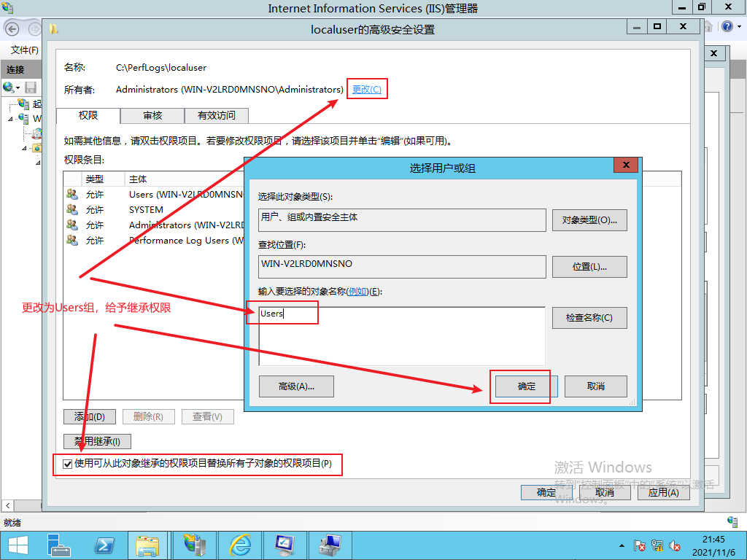Viewport: 747px width, 560px height.
Task: Click the monitor checklist taskbar icon
Action: point(285,545)
